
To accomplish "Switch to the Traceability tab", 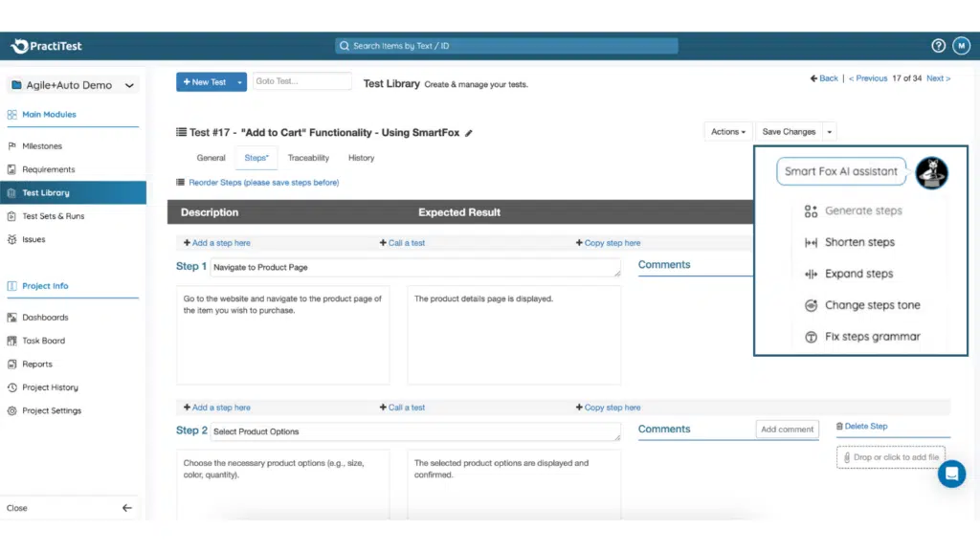I will point(308,158).
